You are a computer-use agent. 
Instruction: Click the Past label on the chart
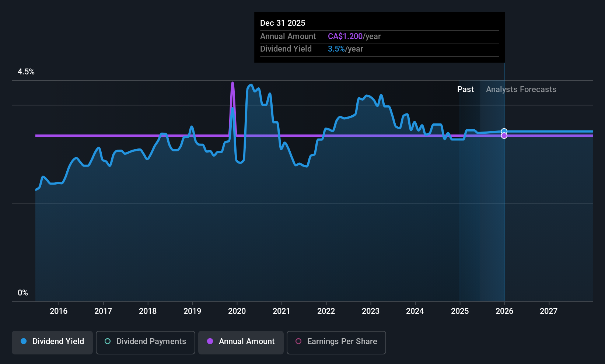[x=465, y=90]
